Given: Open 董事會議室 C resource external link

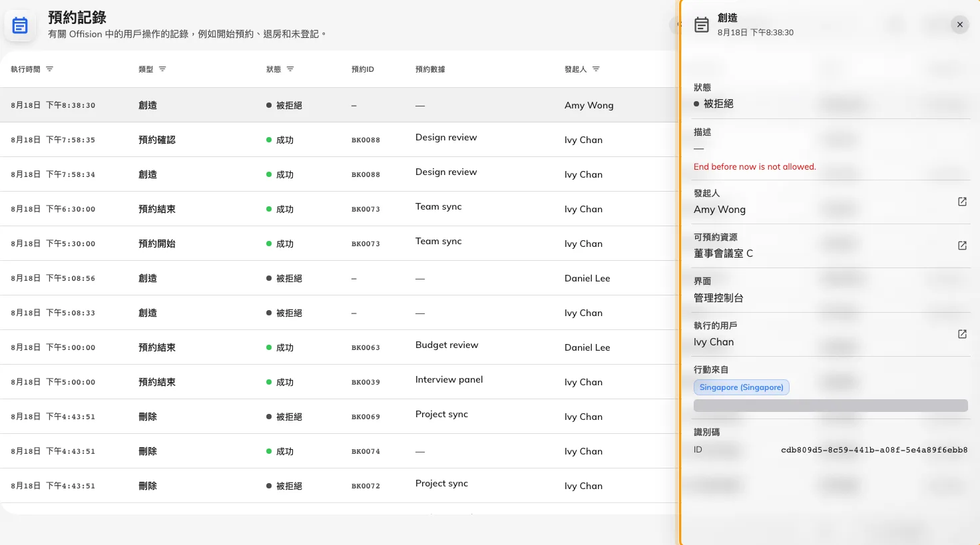Looking at the screenshot, I should (x=962, y=246).
